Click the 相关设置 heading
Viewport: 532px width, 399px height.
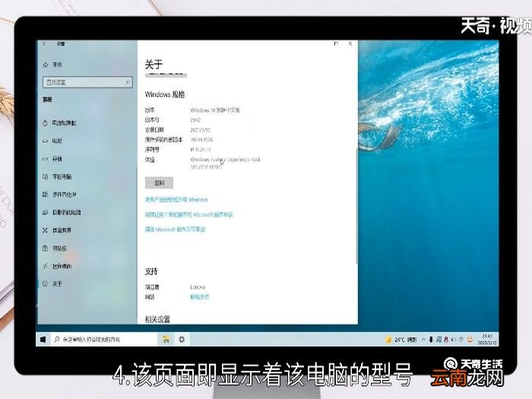[x=158, y=319]
